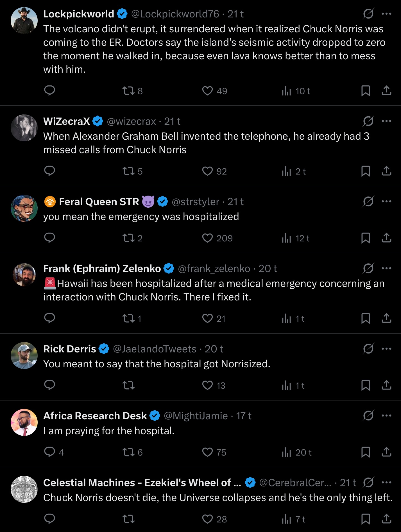
Task: View analytics on Africa Research Desk tweet
Action: click(286, 452)
